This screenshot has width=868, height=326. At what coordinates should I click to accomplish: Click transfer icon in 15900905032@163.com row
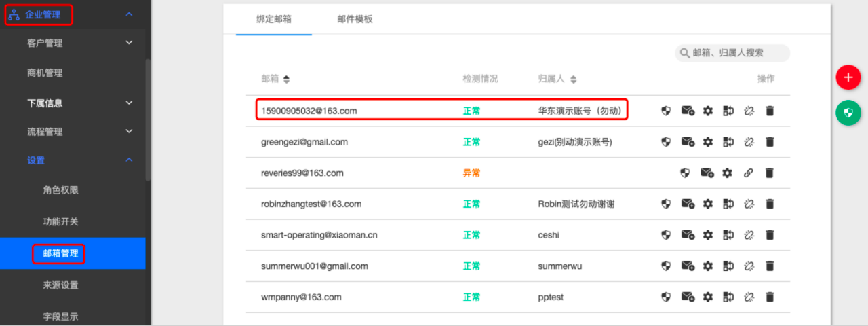pyautogui.click(x=728, y=111)
